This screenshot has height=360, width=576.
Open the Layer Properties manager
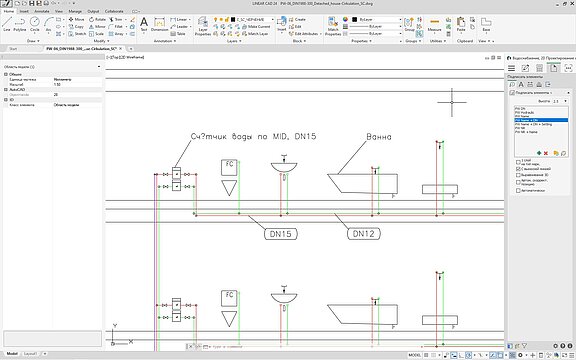(x=203, y=26)
